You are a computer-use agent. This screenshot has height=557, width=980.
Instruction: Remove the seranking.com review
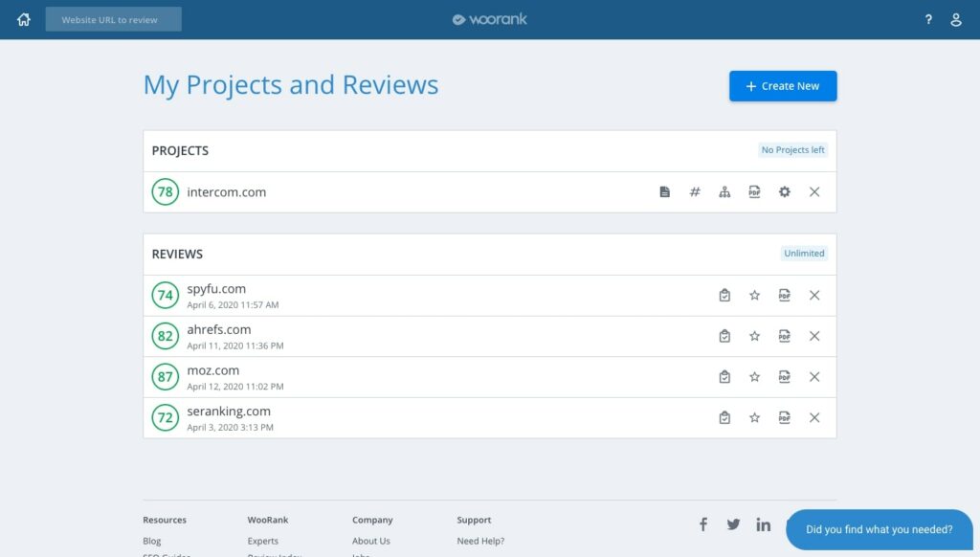(x=814, y=417)
